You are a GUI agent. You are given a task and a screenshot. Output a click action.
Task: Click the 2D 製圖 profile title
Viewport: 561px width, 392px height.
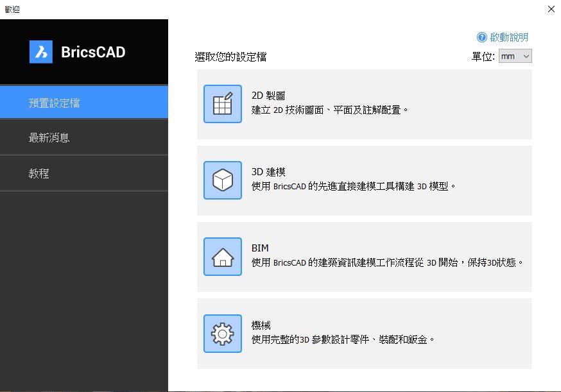point(268,96)
